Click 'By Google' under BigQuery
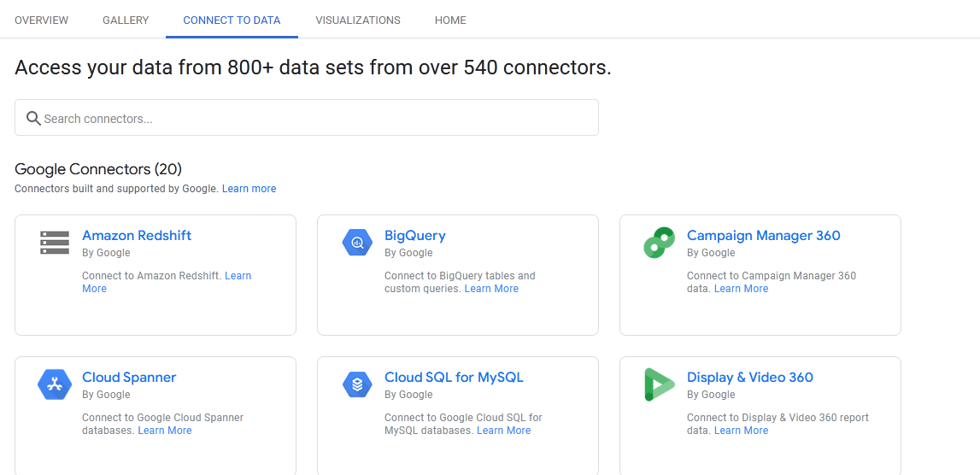Viewport: 980px width, 475px height. click(408, 253)
